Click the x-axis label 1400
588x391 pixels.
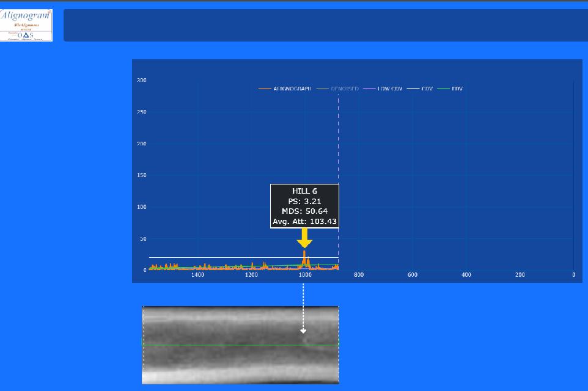(197, 275)
